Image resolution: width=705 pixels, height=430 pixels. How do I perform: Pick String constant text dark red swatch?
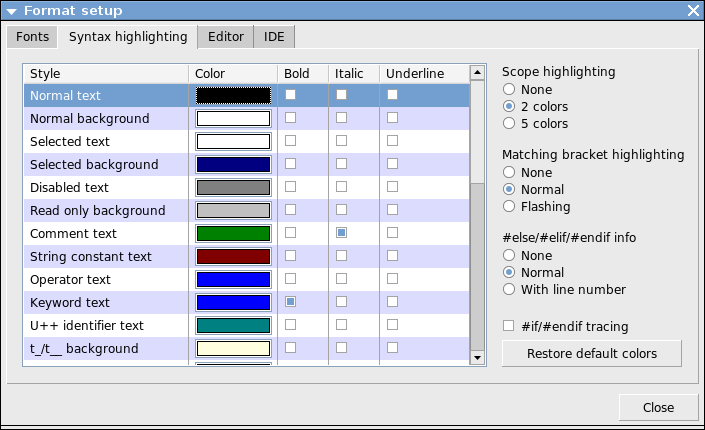click(233, 257)
